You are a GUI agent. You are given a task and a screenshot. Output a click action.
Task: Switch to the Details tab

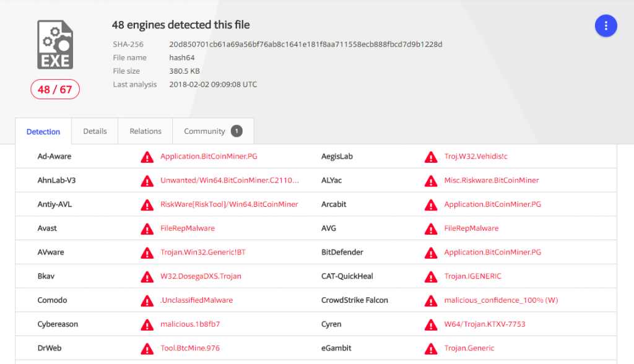(x=94, y=131)
